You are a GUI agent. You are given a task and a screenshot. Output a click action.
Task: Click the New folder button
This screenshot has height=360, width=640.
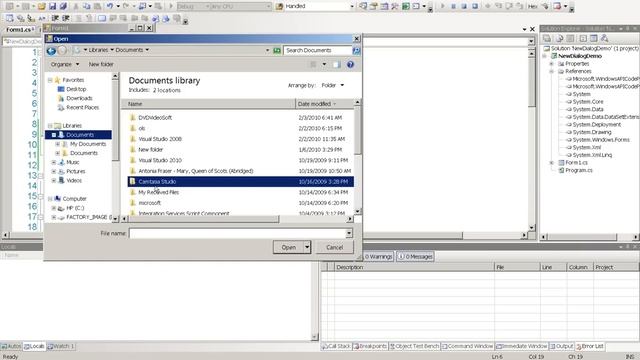click(x=101, y=64)
